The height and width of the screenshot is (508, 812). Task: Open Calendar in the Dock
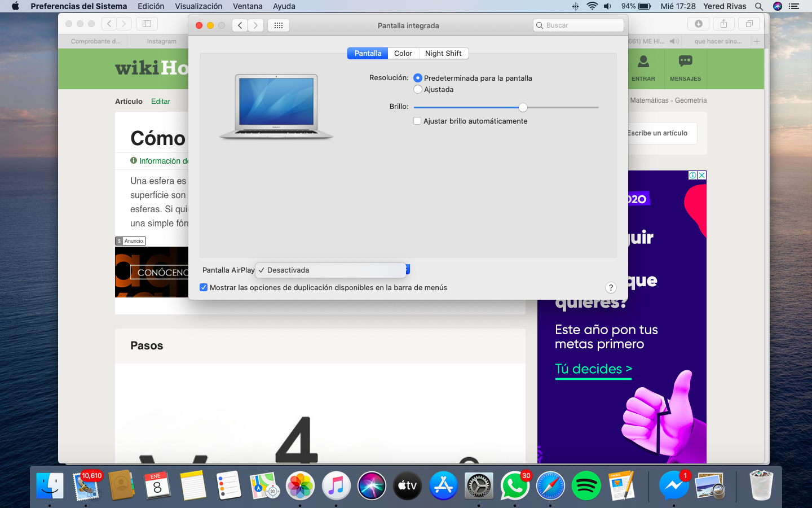coord(157,485)
